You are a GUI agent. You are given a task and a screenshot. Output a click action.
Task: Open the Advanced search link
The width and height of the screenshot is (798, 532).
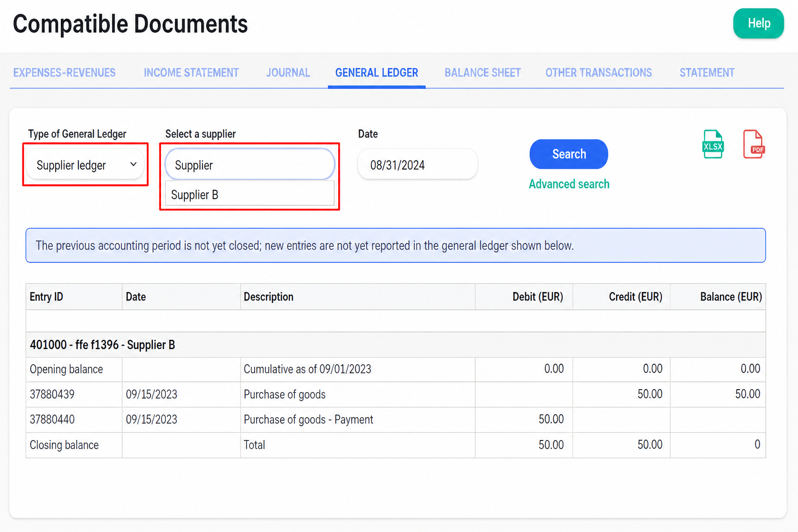pyautogui.click(x=569, y=184)
